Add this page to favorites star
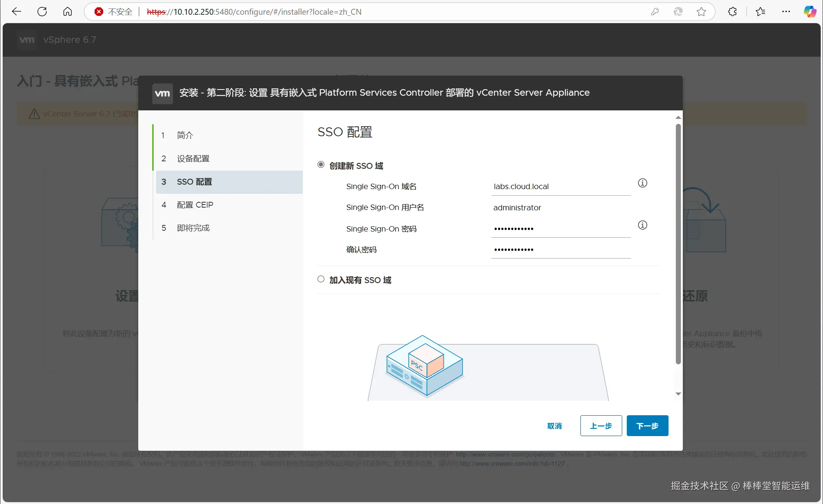This screenshot has height=504, width=823. click(x=701, y=12)
